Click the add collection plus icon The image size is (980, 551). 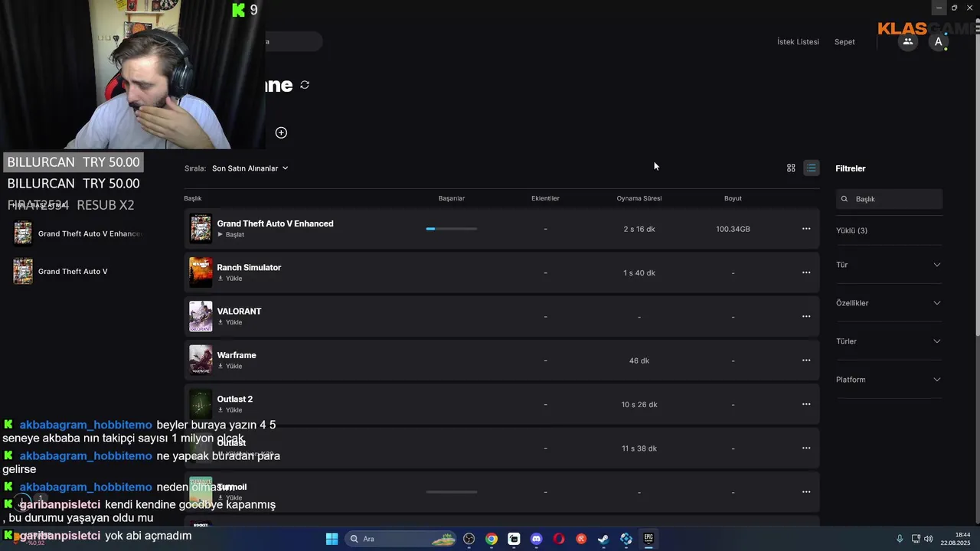pyautogui.click(x=281, y=132)
